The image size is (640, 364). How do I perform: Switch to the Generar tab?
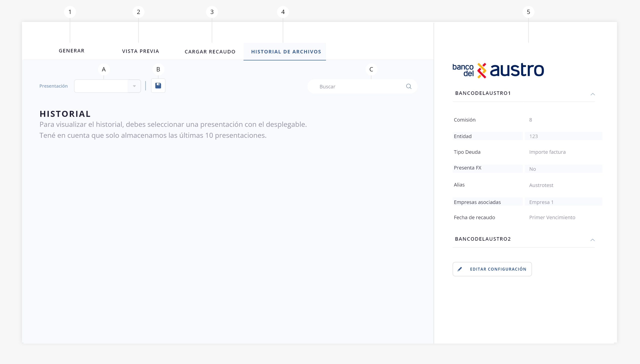71,51
